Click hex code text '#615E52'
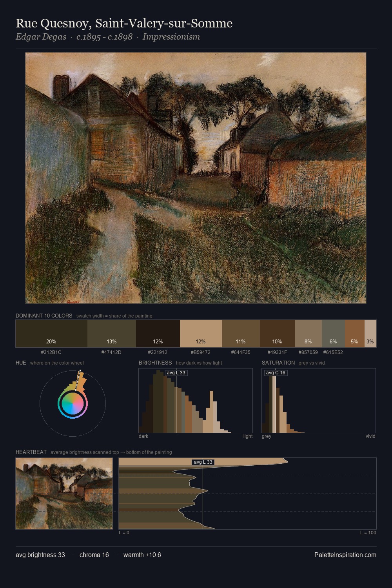The image size is (392, 588). tap(333, 352)
